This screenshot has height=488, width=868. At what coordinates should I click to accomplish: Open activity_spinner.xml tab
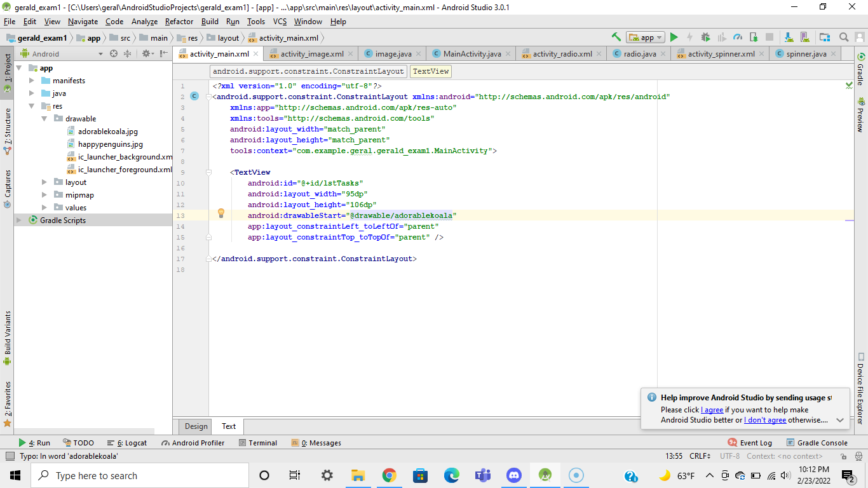pyautogui.click(x=721, y=54)
